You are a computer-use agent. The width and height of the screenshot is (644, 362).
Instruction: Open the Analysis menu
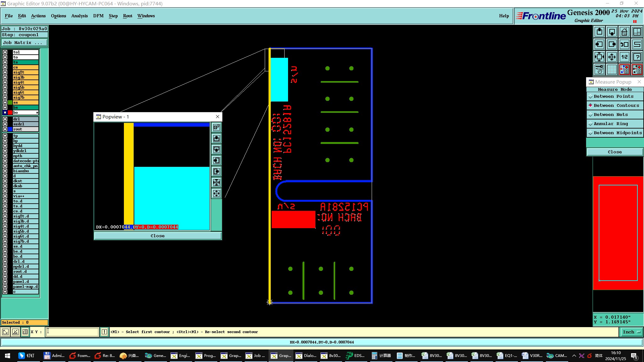click(79, 16)
